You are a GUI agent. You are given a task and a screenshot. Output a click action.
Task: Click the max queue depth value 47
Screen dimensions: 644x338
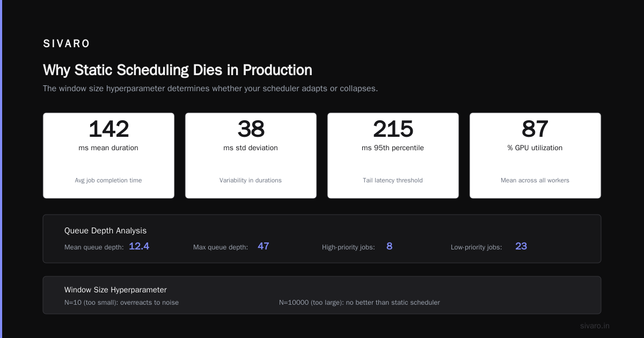pyautogui.click(x=263, y=246)
